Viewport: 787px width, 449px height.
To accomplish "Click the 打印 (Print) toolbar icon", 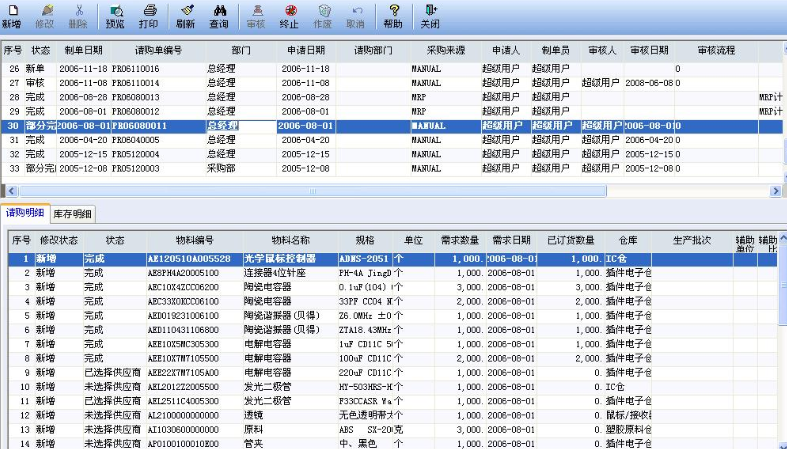I will (x=148, y=15).
